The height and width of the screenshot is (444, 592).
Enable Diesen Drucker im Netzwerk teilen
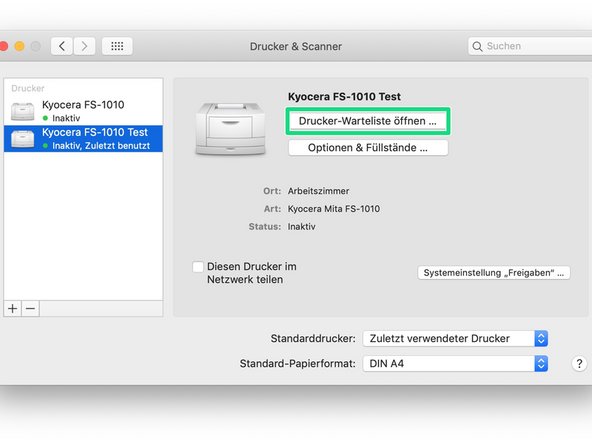(198, 267)
